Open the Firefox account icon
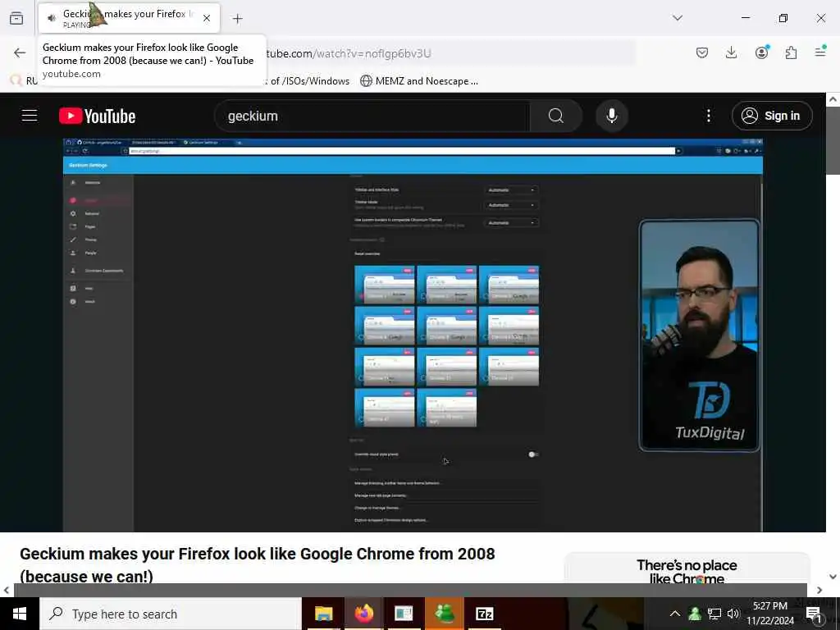 [761, 52]
